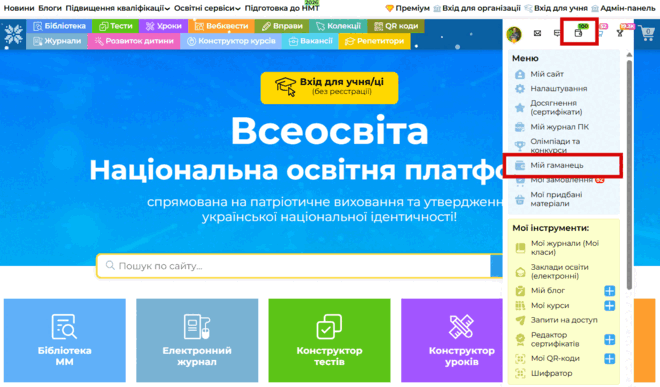Open the user profile avatar
This screenshot has height=387, width=660.
[514, 34]
